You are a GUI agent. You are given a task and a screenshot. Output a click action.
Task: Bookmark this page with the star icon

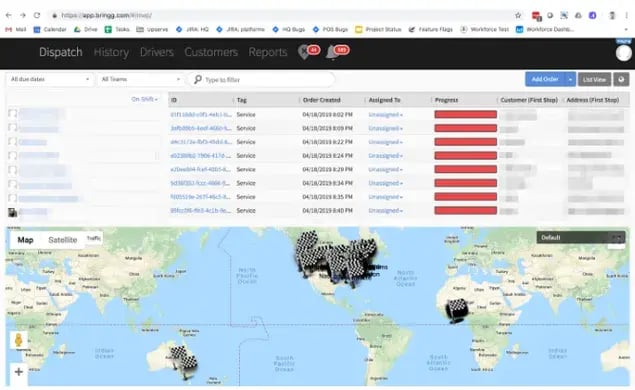coord(518,15)
